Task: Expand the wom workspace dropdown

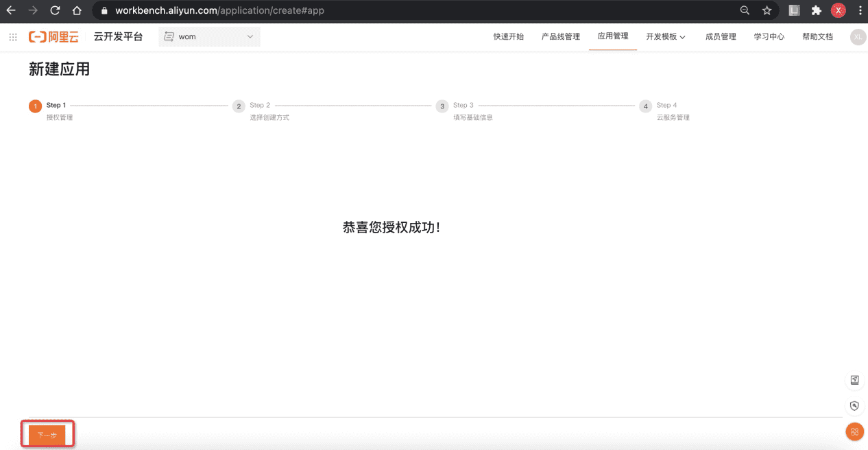Action: 249,37
